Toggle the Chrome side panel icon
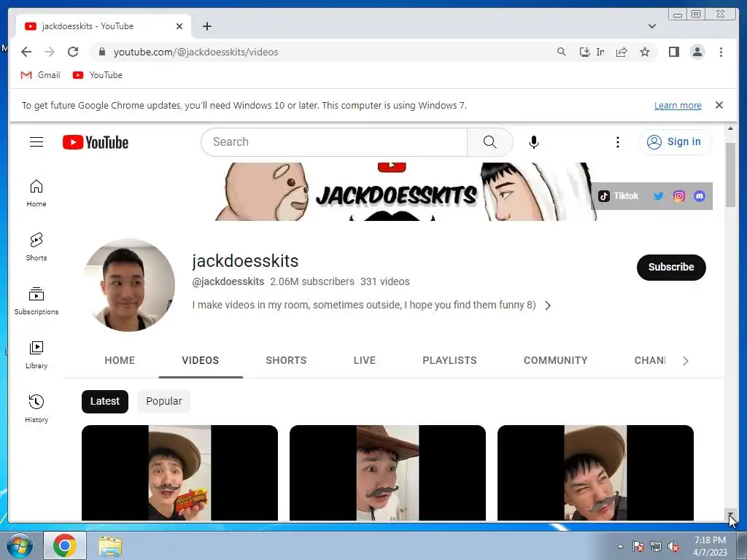 tap(673, 52)
